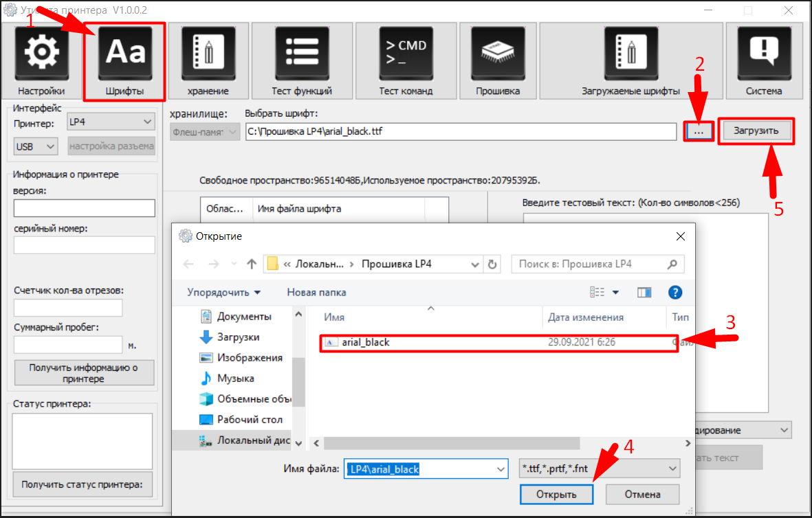The image size is (812, 518).
Task: Click the browse button with three dots
Action: pyautogui.click(x=699, y=131)
